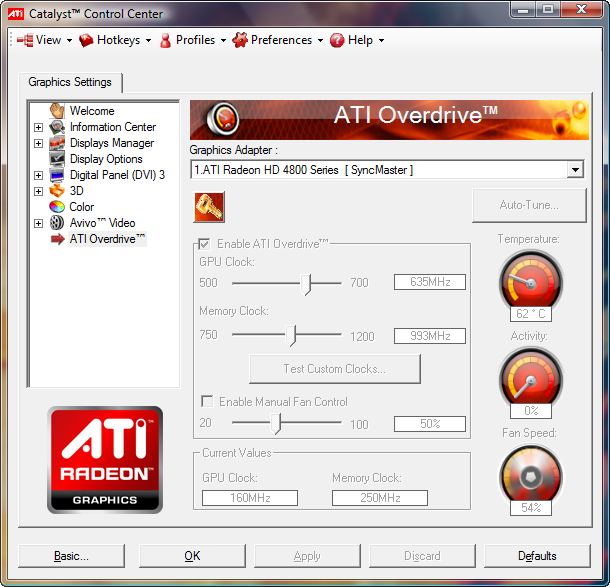Click the Color wheel icon
The width and height of the screenshot is (610, 587).
[x=57, y=207]
